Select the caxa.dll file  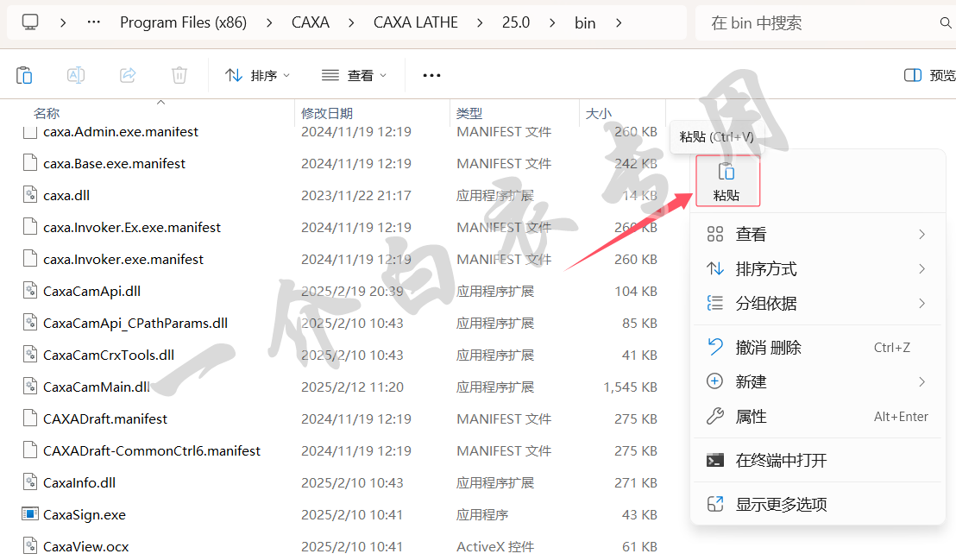(66, 195)
